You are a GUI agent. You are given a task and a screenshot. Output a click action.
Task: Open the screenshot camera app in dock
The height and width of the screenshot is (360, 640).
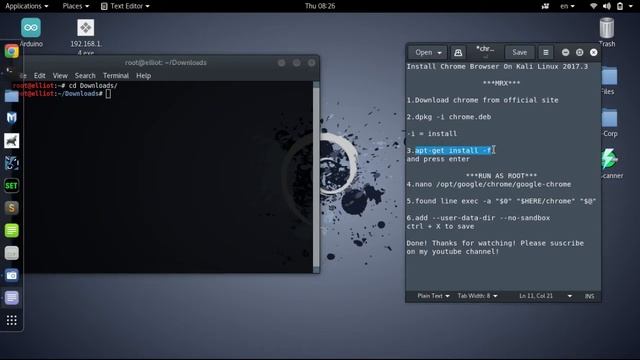click(x=11, y=276)
